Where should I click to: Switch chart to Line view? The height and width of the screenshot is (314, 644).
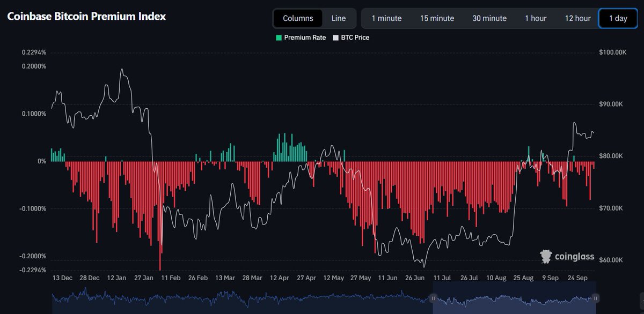pyautogui.click(x=339, y=18)
